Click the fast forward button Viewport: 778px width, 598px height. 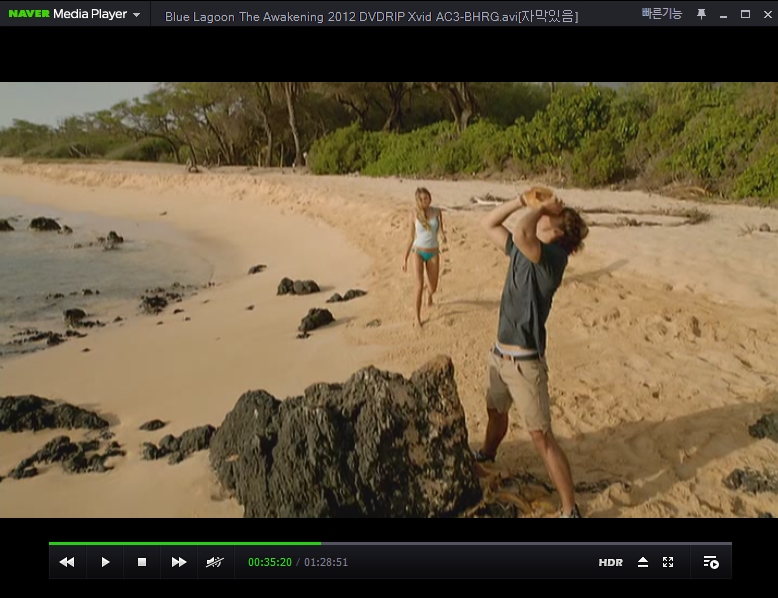pos(179,562)
